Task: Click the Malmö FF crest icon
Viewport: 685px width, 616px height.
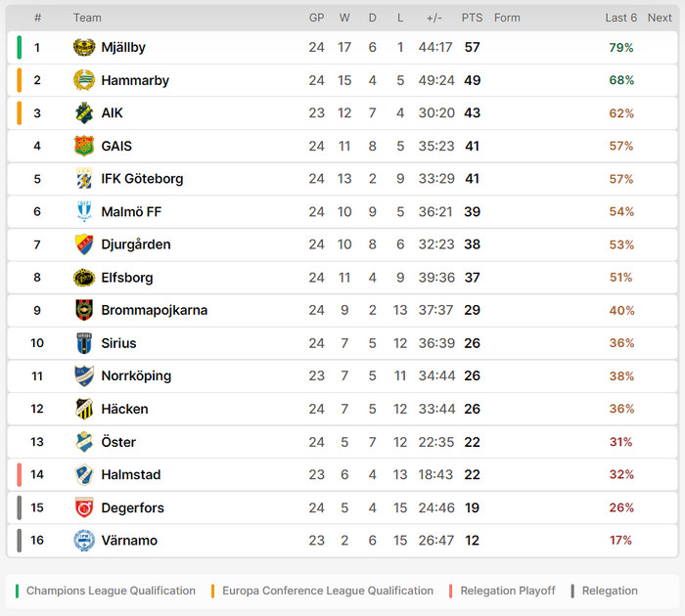Action: tap(84, 211)
